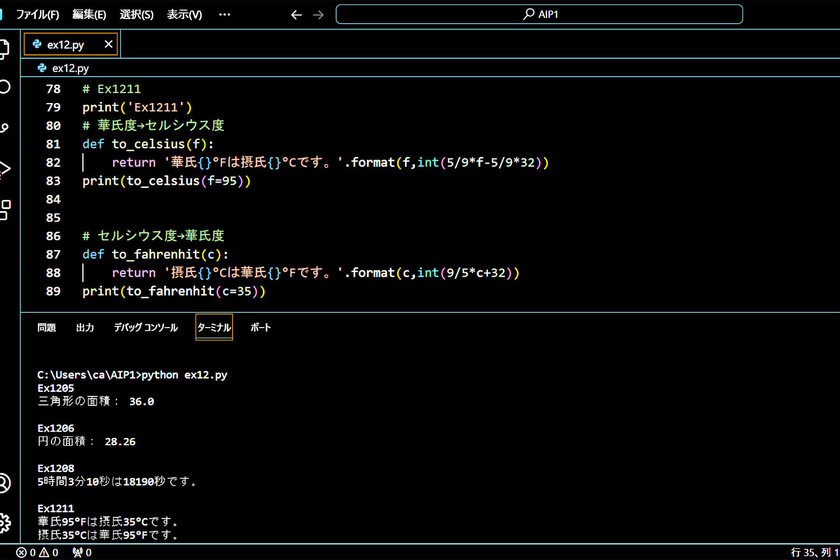Viewport: 840px width, 560px height.
Task: Open the Manage gear icon
Action: 5,522
